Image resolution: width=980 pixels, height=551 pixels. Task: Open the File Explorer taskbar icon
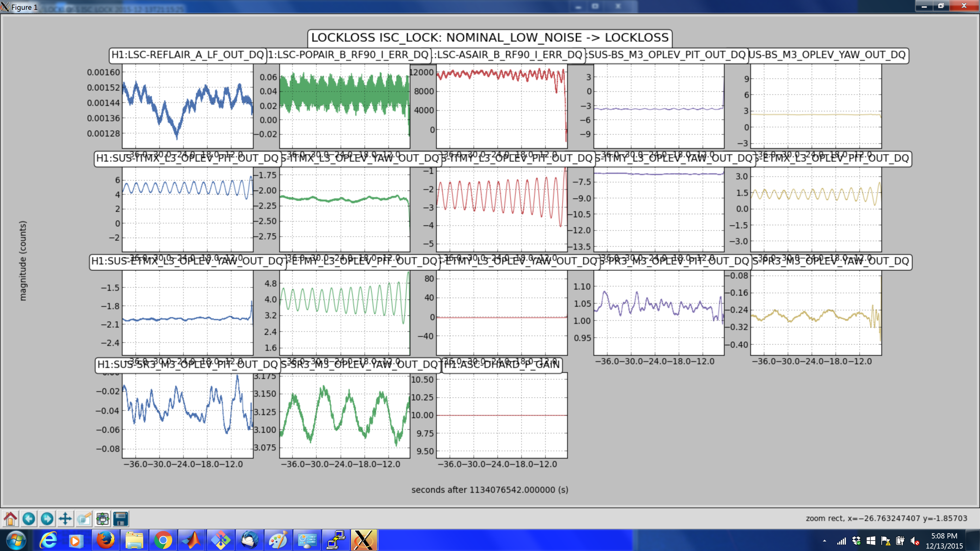tap(134, 540)
